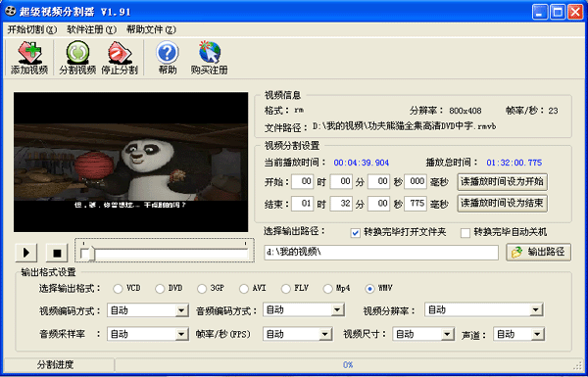This screenshot has height=377, width=588.
Task: Close the 超级视频分割器 window
Action: [x=575, y=13]
